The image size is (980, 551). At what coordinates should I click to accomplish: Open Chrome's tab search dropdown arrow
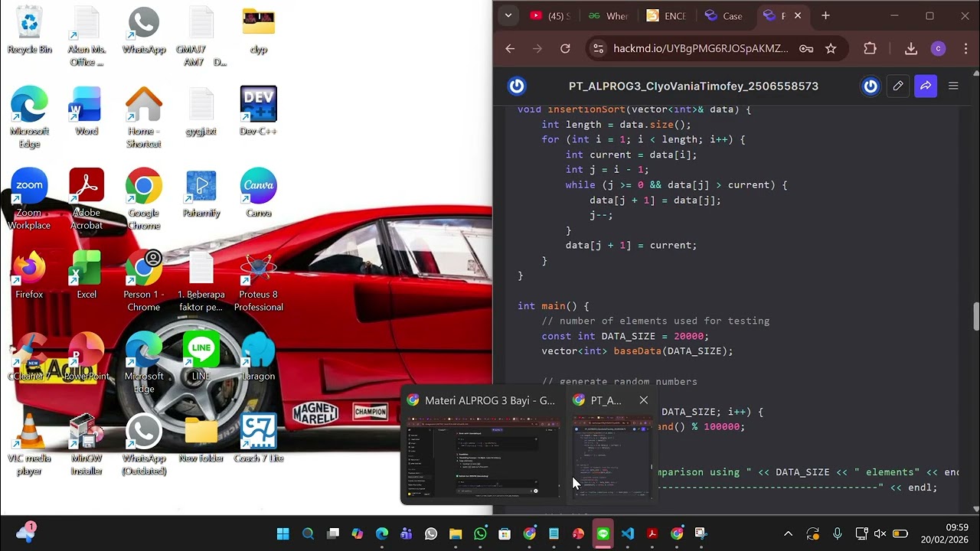pyautogui.click(x=508, y=15)
